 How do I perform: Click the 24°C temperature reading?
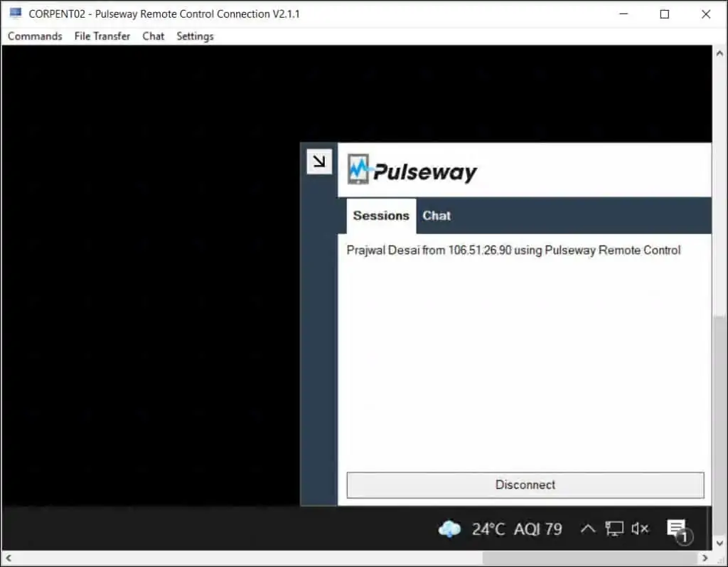click(488, 529)
